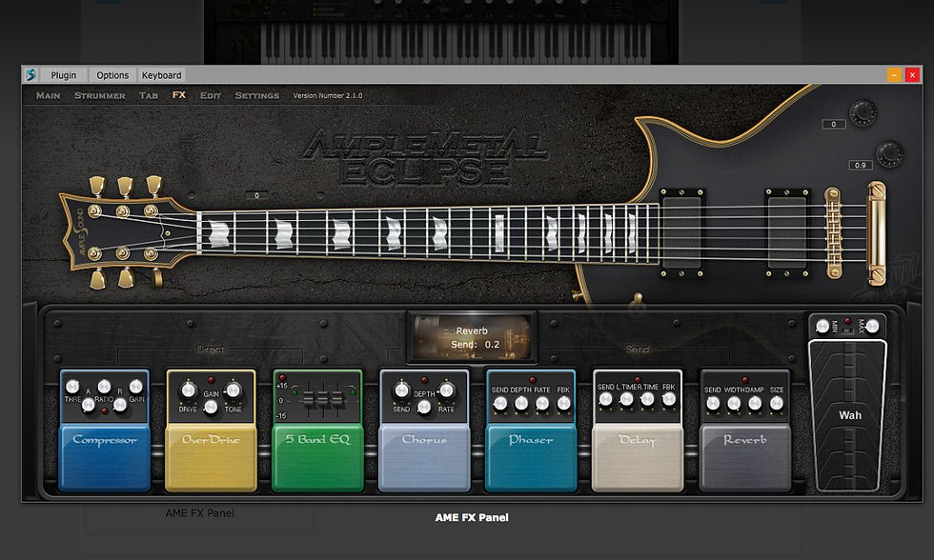Click the Phaser DEPTH knob
The width and height of the screenshot is (934, 560).
pos(521,404)
